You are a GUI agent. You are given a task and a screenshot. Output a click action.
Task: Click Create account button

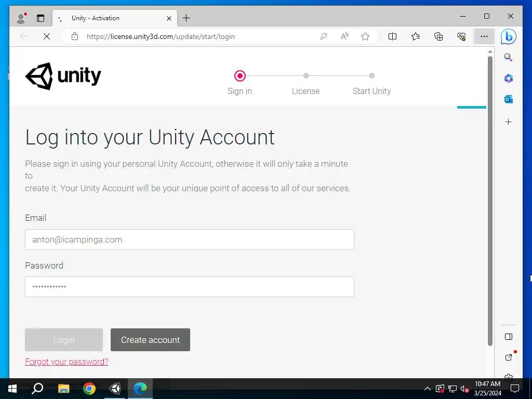(150, 340)
